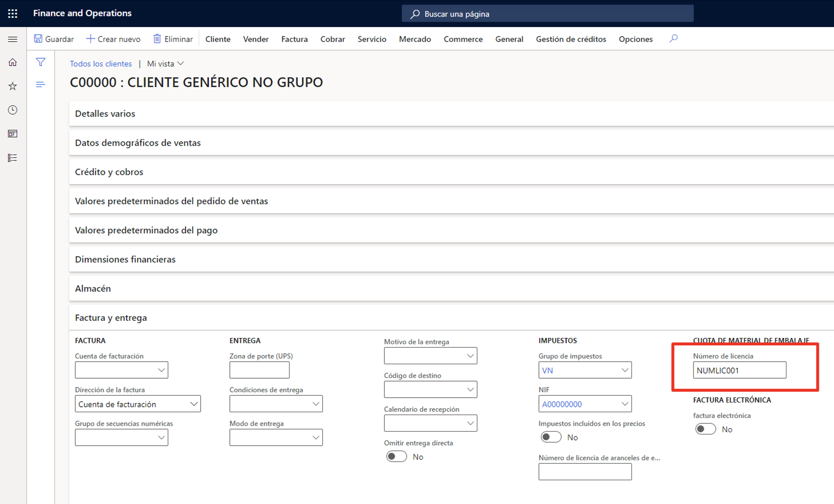Click Zona de porte (UPS) field

click(260, 370)
